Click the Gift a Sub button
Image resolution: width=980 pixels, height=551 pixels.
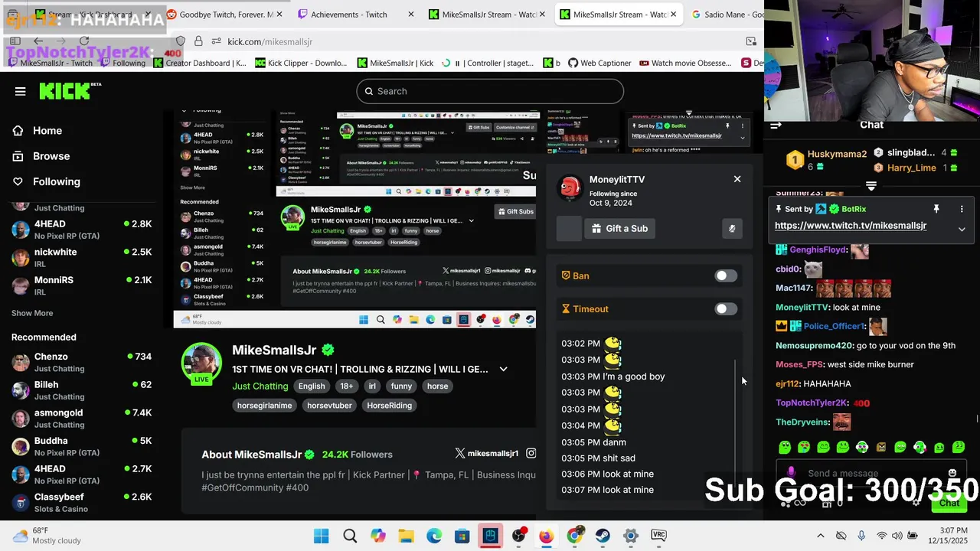coord(619,228)
